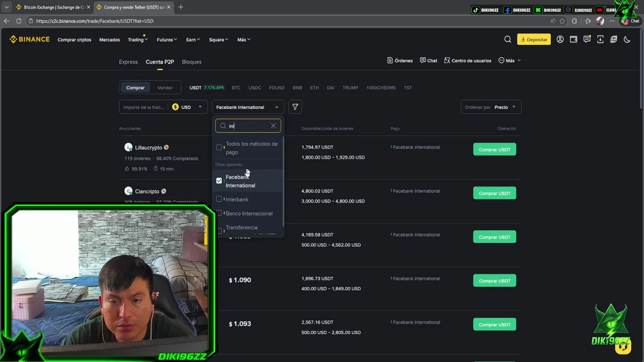The width and height of the screenshot is (644, 362).
Task: Open the browser settings ellipsis menu
Action: (612, 21)
